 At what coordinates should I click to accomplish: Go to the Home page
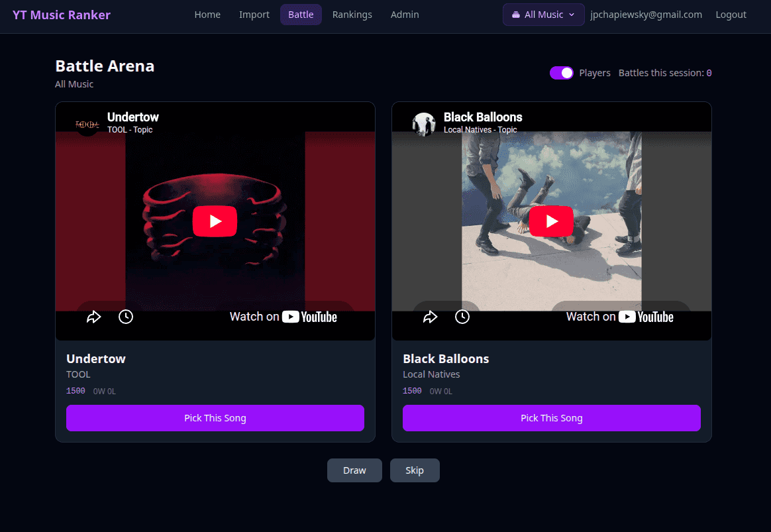pos(207,15)
